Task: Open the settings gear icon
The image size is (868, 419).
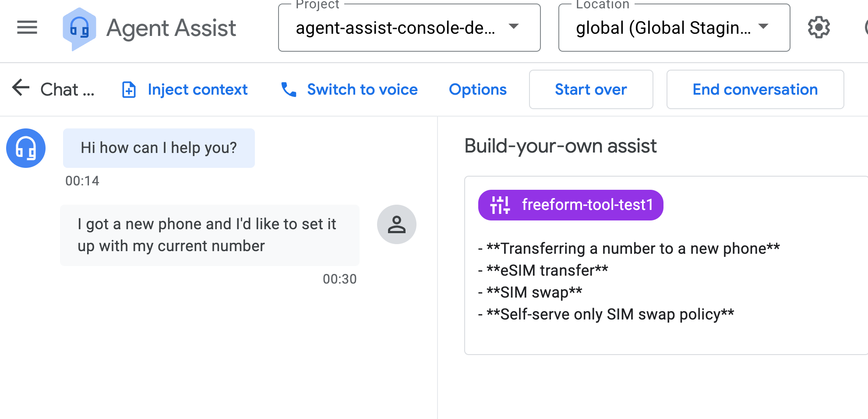Action: tap(819, 28)
